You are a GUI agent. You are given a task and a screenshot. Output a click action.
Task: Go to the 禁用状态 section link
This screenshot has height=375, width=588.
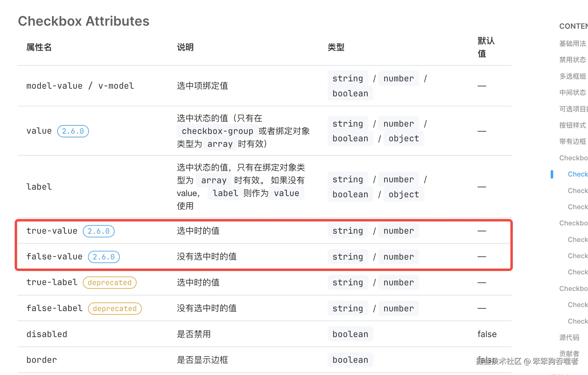[572, 60]
